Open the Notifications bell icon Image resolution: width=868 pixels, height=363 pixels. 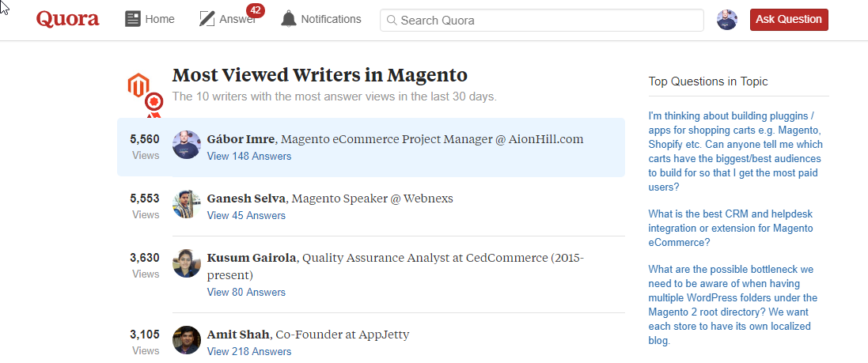[289, 19]
